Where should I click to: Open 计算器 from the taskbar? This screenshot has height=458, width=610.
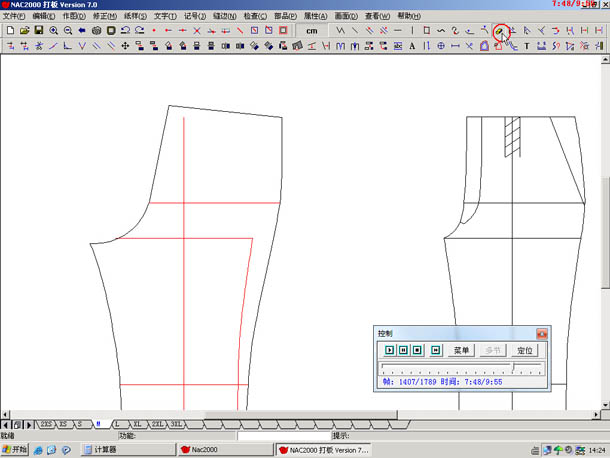tap(128, 450)
